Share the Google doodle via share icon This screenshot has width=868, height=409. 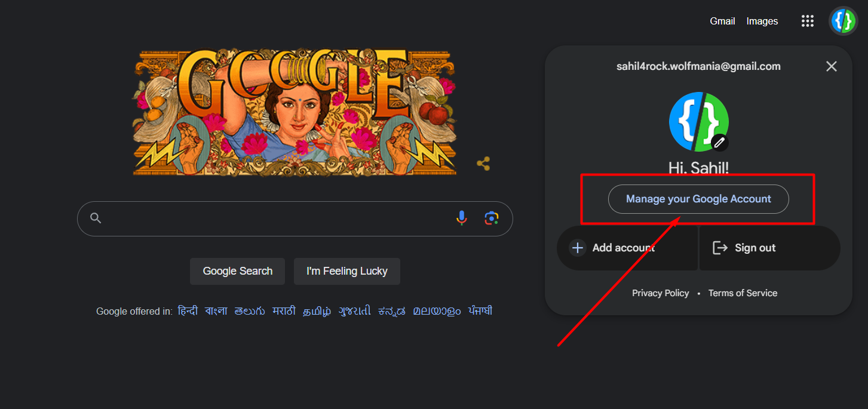pos(483,164)
